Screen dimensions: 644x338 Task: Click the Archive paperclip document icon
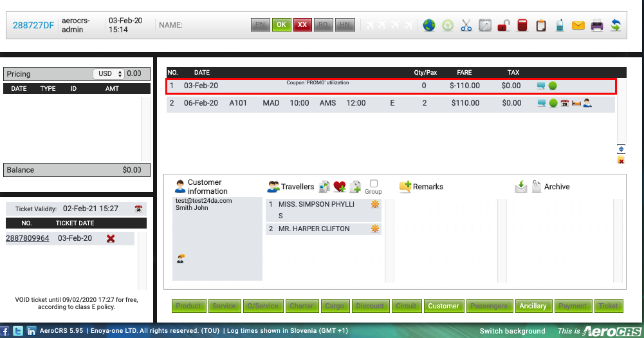click(x=537, y=187)
